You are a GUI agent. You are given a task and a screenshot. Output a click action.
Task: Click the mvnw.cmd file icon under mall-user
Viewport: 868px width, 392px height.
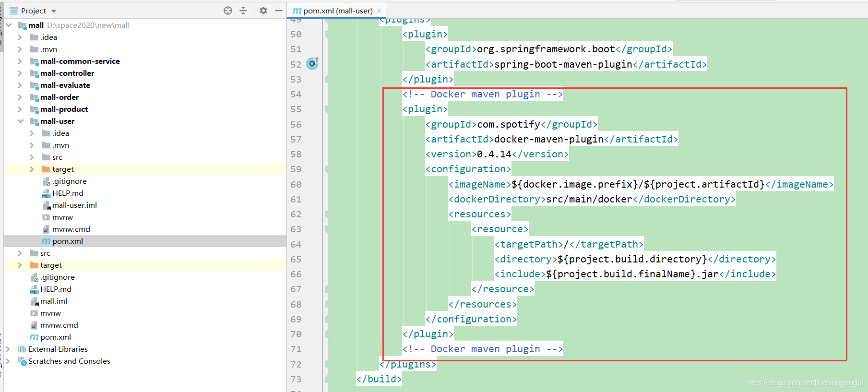tap(46, 229)
